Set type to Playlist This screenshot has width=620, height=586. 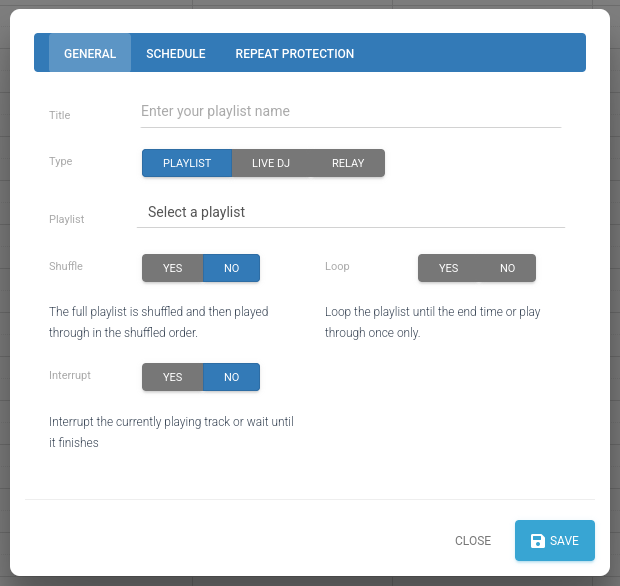click(187, 163)
